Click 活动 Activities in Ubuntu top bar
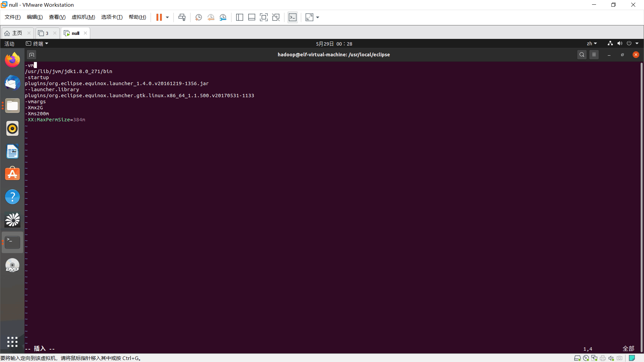 pyautogui.click(x=9, y=44)
